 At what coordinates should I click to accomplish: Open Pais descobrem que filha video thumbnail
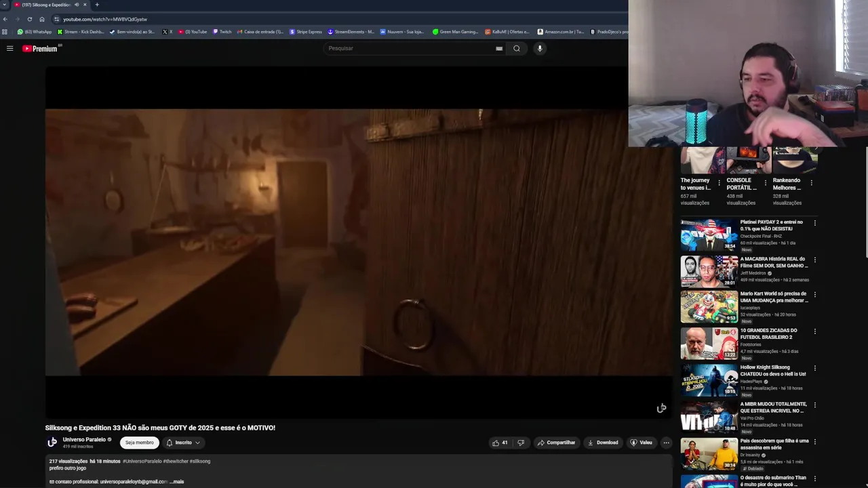tap(709, 454)
